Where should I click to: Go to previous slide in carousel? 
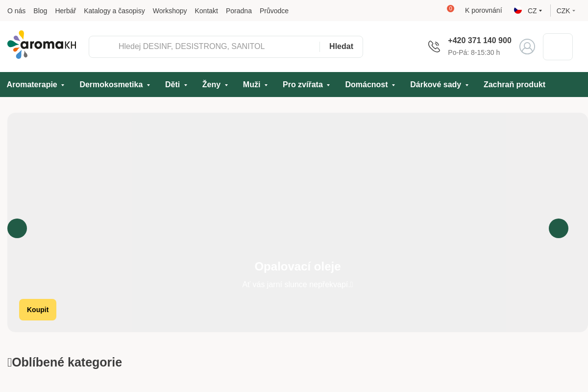(x=17, y=228)
